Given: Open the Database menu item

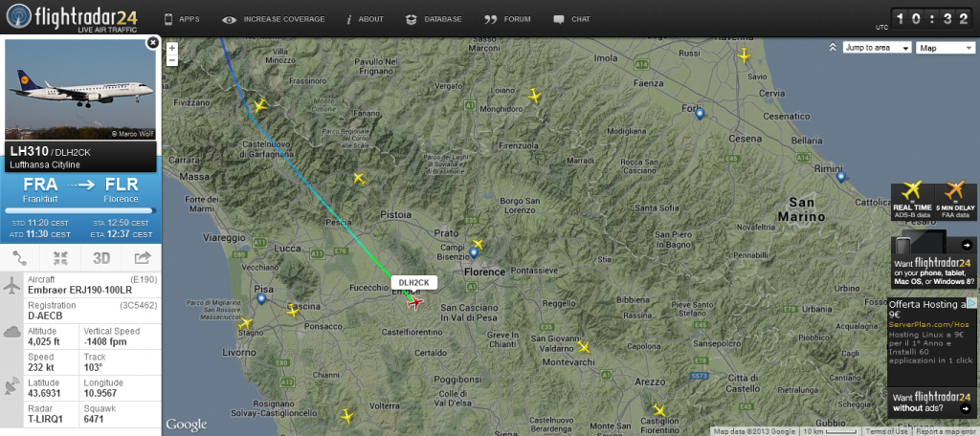Looking at the screenshot, I should pos(434,19).
